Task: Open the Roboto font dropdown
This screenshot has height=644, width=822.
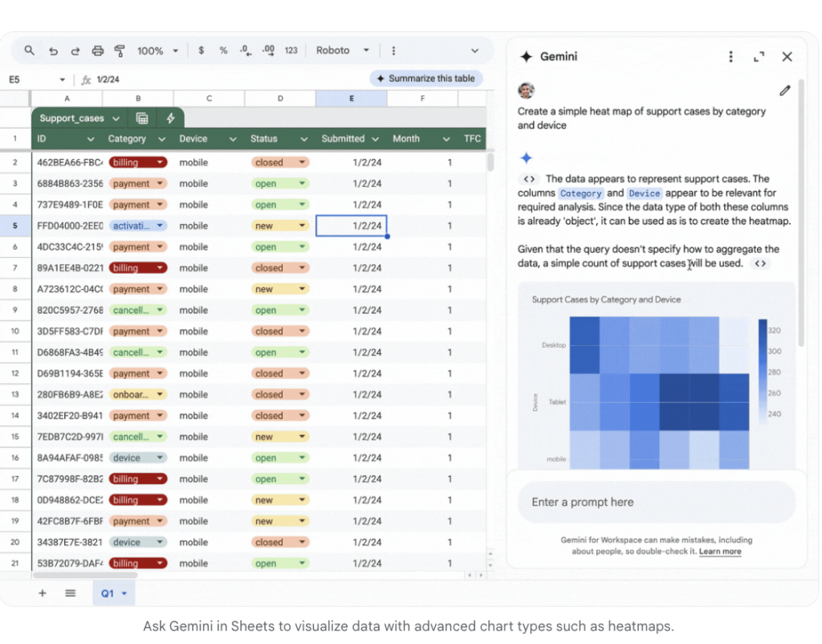Action: click(343, 51)
